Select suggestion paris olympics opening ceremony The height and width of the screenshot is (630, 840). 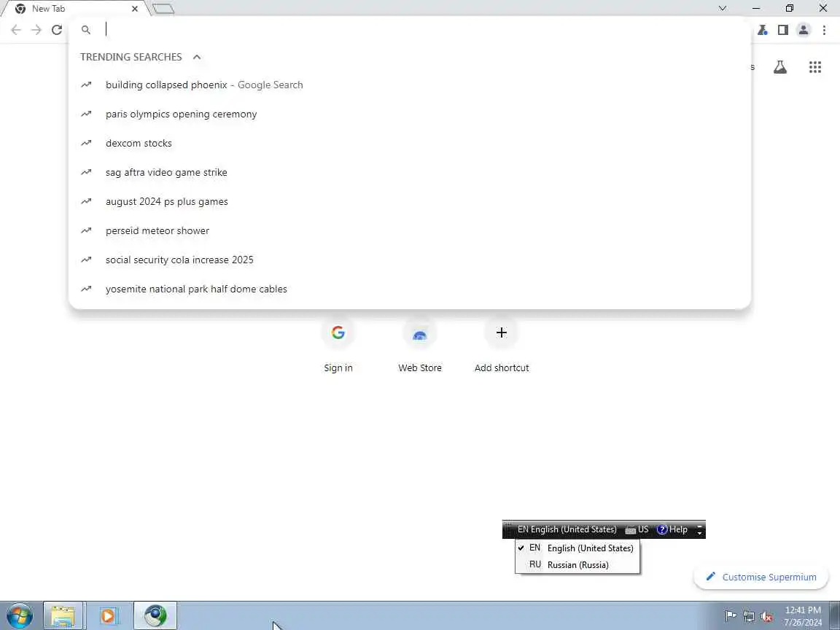pos(410,114)
